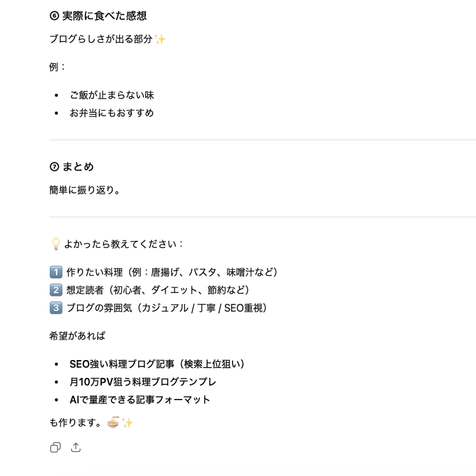Click the ramen bowl emoji
The width and height of the screenshot is (476, 476).
[x=113, y=422]
